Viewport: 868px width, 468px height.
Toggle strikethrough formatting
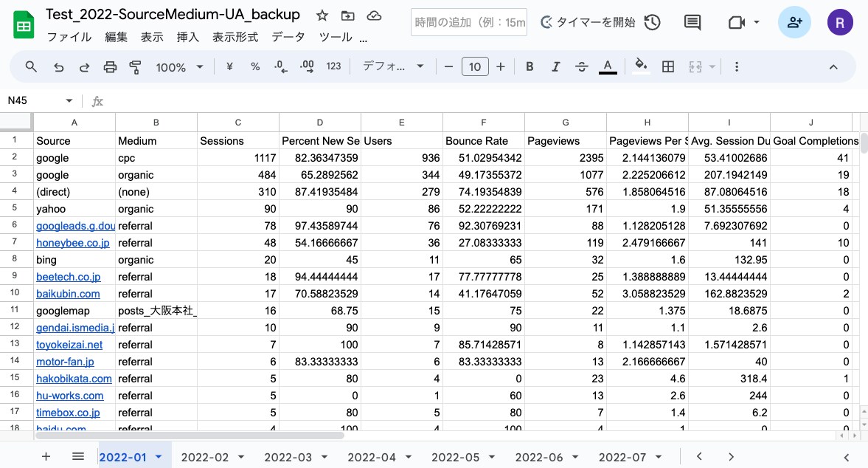pos(581,66)
